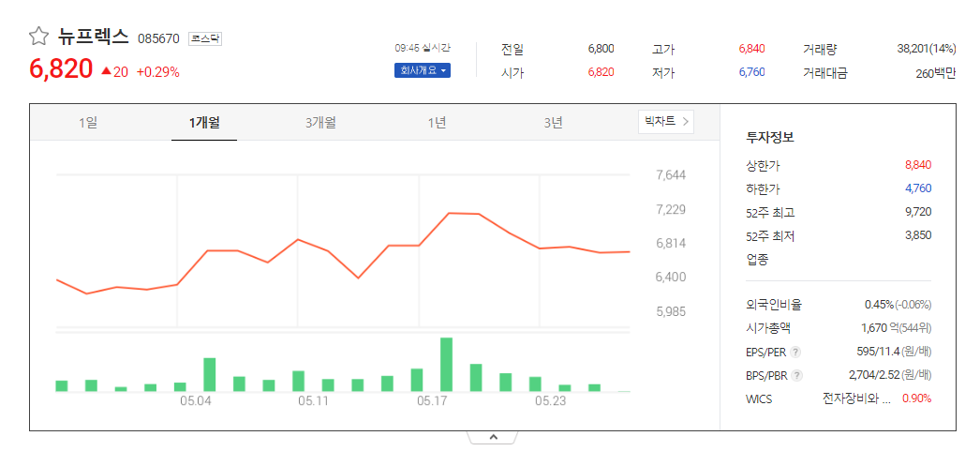Image resolution: width=980 pixels, height=451 pixels.
Task: Open the 빅차트 link
Action: (x=665, y=121)
